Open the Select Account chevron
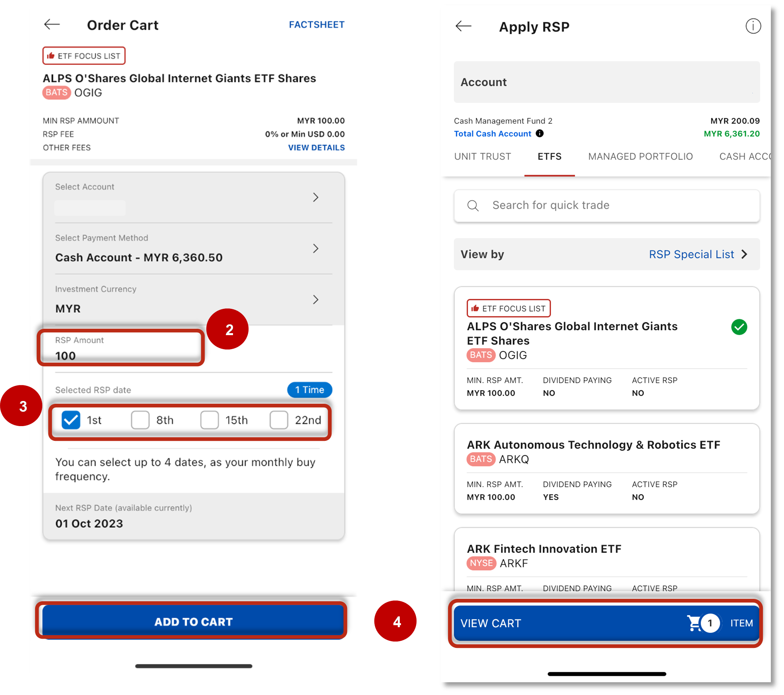The height and width of the screenshot is (695, 784). pyautogui.click(x=316, y=197)
